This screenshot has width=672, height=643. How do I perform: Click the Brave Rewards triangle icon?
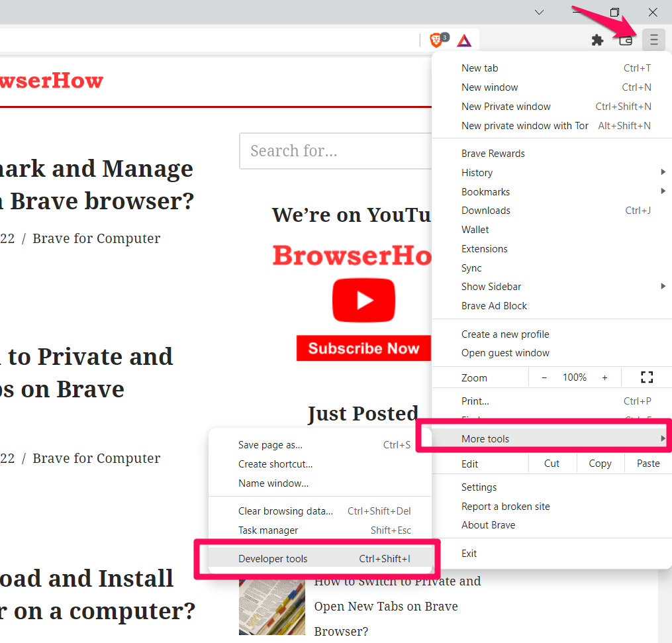click(x=464, y=40)
